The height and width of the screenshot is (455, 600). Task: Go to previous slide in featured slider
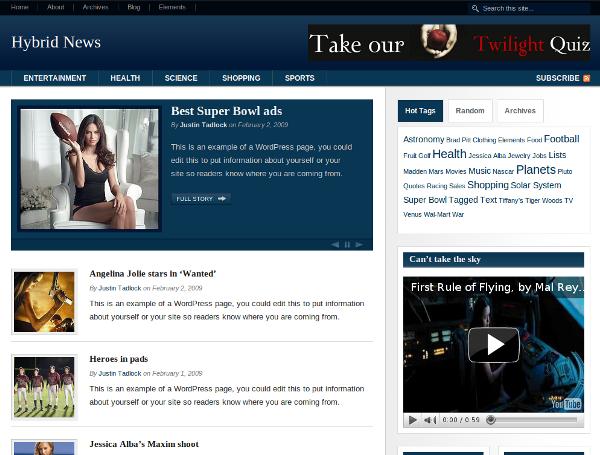tap(335, 245)
